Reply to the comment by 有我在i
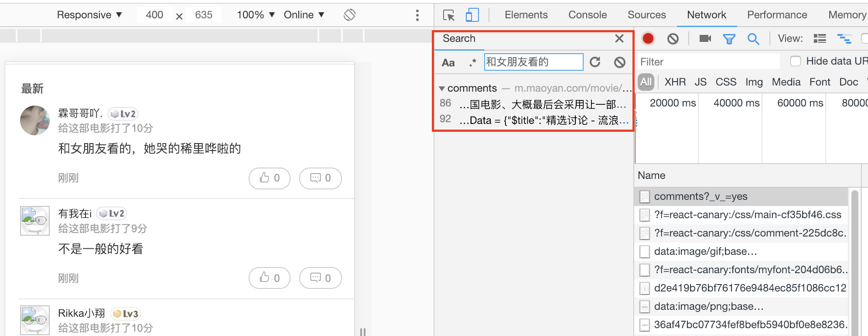The height and width of the screenshot is (336, 868). 320,278
